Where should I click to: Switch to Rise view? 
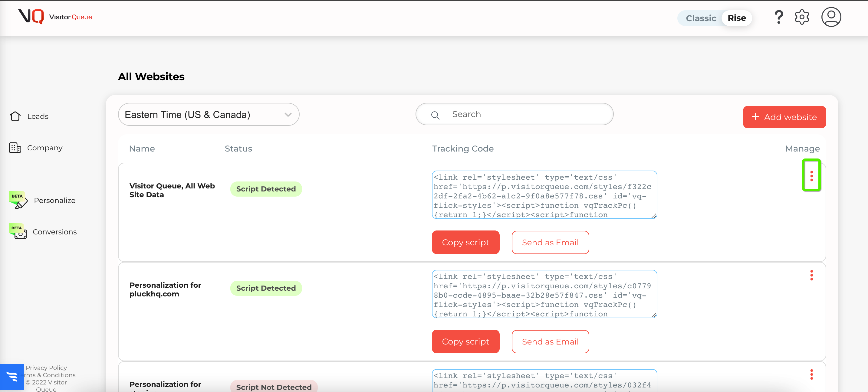736,18
